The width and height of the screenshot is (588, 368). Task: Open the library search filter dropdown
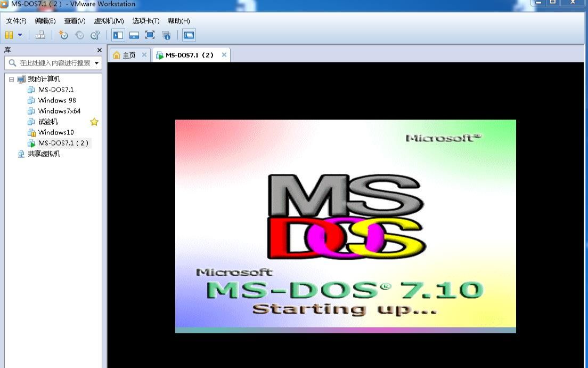[97, 62]
